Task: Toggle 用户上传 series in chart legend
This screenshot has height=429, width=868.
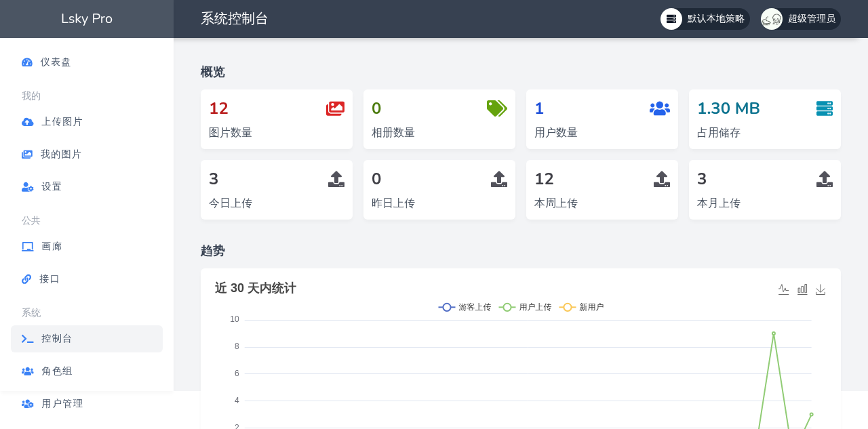Action: pyautogui.click(x=526, y=307)
